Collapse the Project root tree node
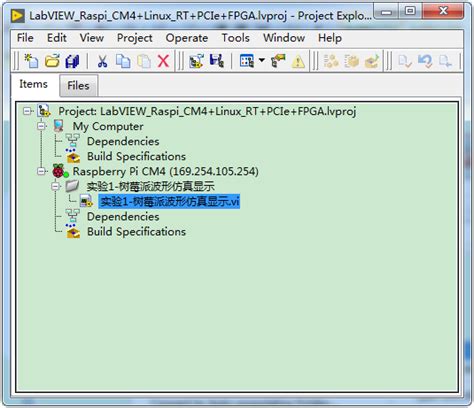Image resolution: width=474 pixels, height=408 pixels. tap(27, 111)
